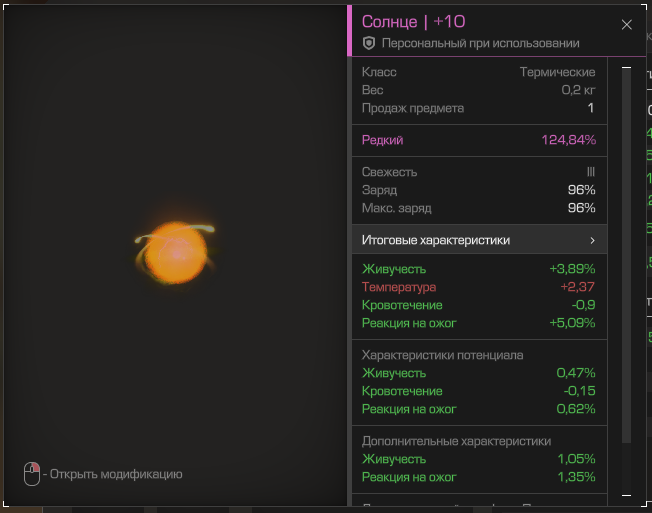Click the Солнце artifact 3D preview

[x=175, y=253]
